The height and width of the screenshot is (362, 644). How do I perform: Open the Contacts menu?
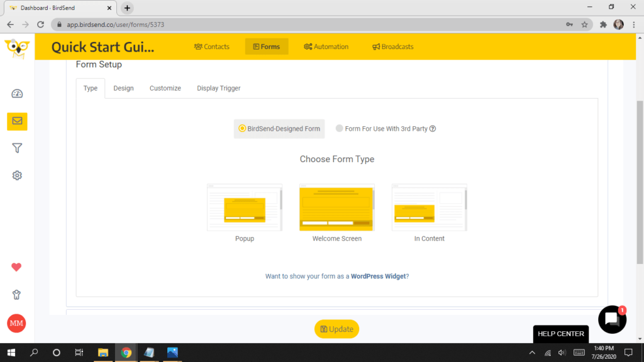point(212,47)
